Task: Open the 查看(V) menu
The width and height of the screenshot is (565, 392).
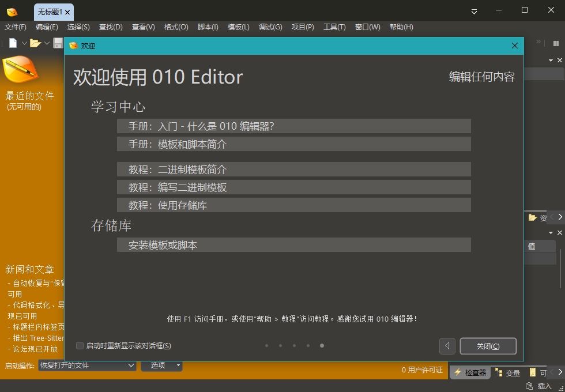Action: (x=144, y=27)
